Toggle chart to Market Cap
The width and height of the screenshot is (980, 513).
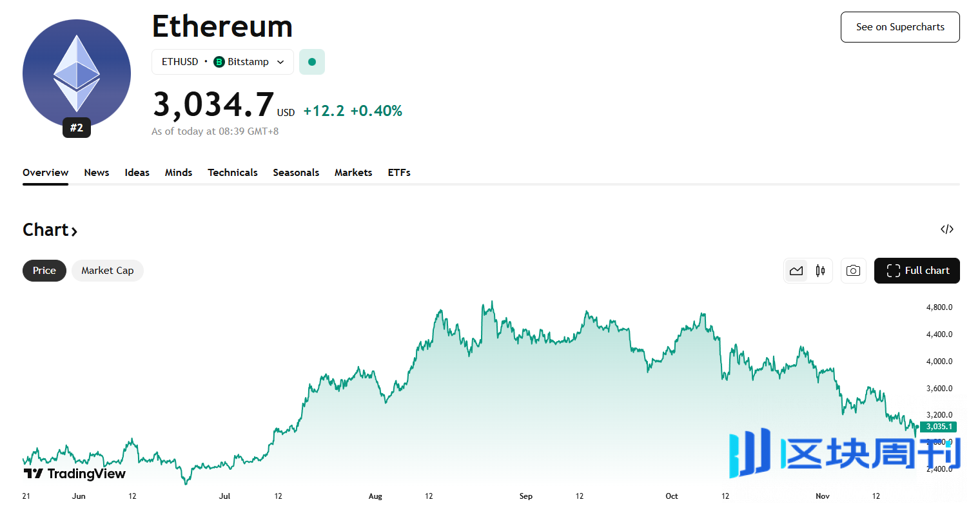(107, 271)
